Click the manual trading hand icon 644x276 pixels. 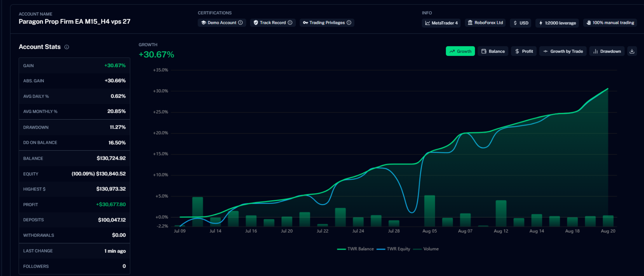point(589,23)
